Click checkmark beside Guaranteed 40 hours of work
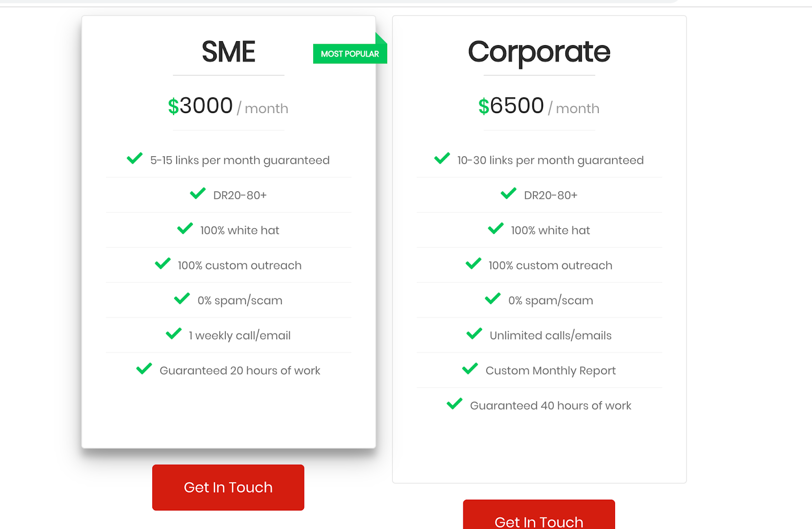Screen dimensions: 812x529 (x=454, y=404)
